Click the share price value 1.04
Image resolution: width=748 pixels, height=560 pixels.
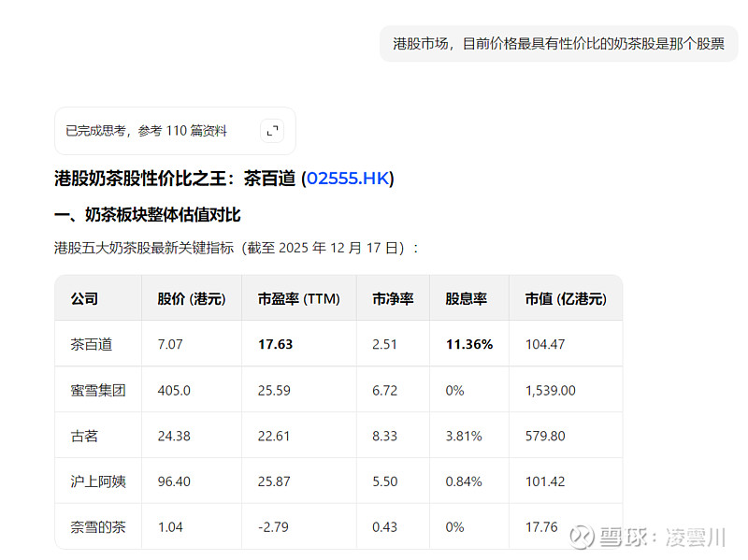[x=170, y=527]
